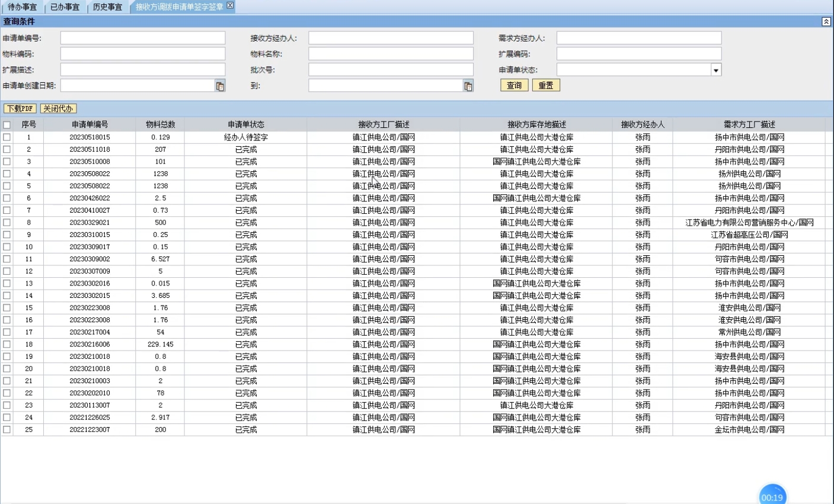Viewport: 834px width, 504px height.
Task: Open calendar picker for 到 date field
Action: pyautogui.click(x=468, y=86)
